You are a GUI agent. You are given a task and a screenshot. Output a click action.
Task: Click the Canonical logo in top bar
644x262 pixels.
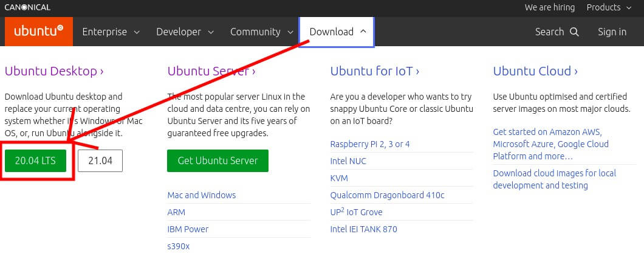pyautogui.click(x=27, y=7)
